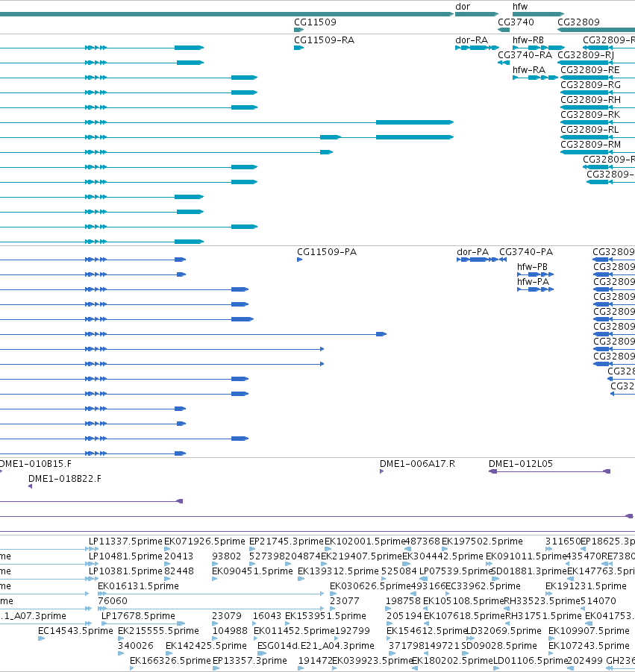Click transcript label CG32809-RJ
The height and width of the screenshot is (672, 635).
point(586,55)
